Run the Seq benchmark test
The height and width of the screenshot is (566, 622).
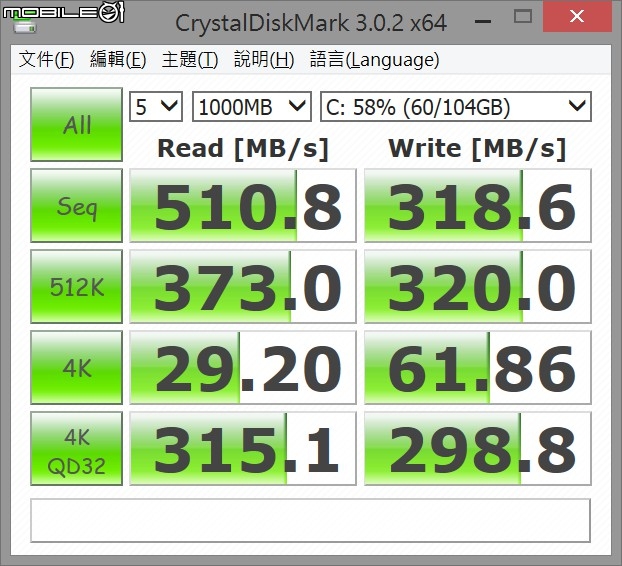coord(77,205)
